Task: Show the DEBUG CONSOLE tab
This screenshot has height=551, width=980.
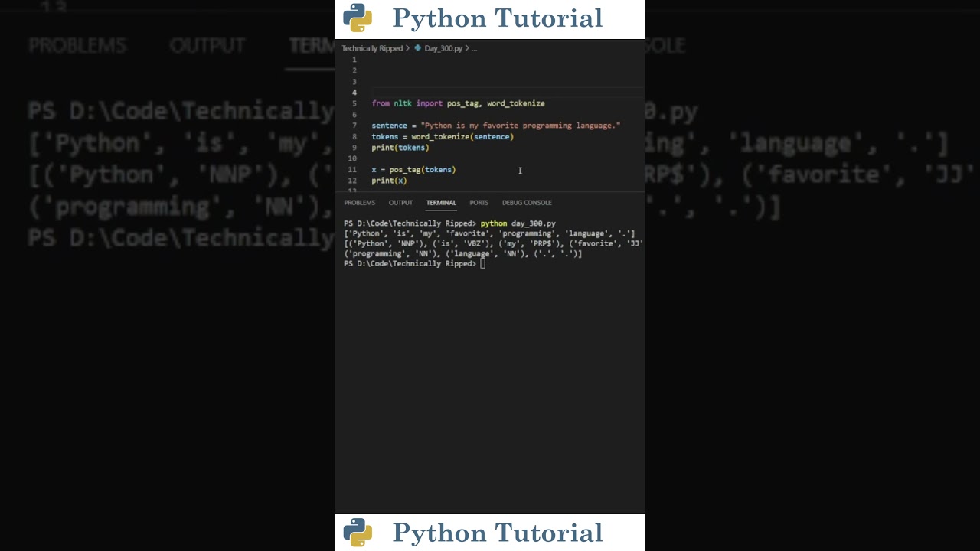Action: click(x=527, y=203)
